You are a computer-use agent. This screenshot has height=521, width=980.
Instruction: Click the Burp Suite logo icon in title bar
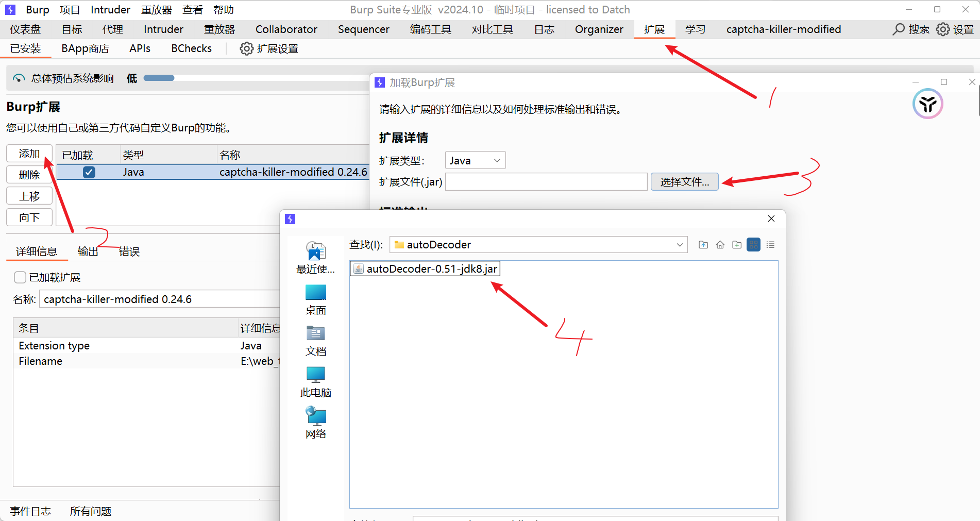[x=10, y=10]
